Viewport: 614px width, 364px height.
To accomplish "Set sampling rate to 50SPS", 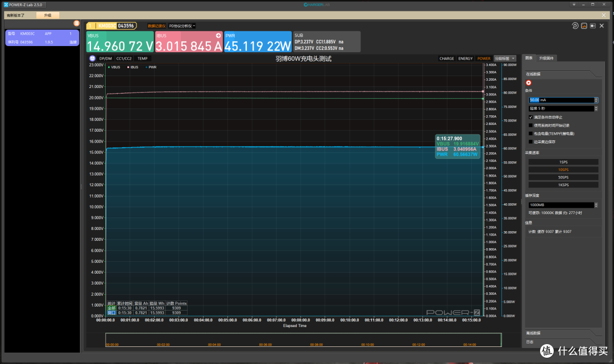I will tap(563, 178).
